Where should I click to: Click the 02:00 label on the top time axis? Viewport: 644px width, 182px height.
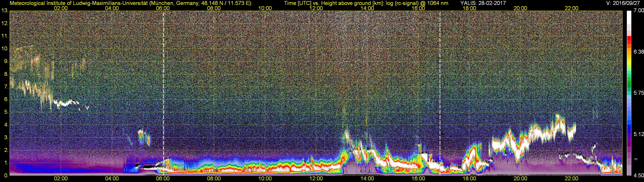pyautogui.click(x=61, y=8)
